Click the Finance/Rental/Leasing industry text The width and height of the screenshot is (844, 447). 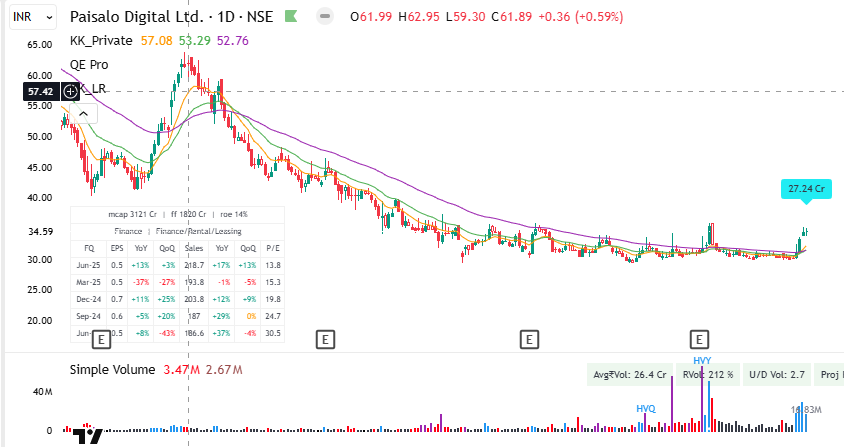(199, 232)
